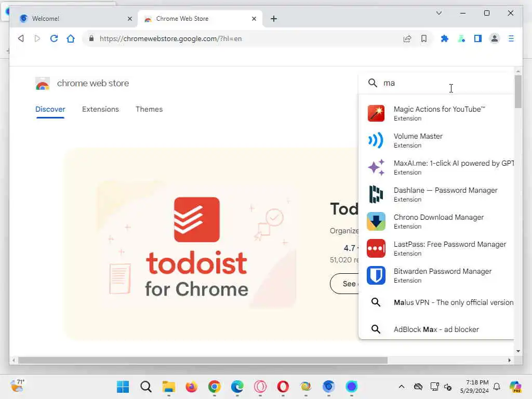Viewport: 532px width, 399px height.
Task: Toggle the sidebar panel icon
Action: (478, 38)
